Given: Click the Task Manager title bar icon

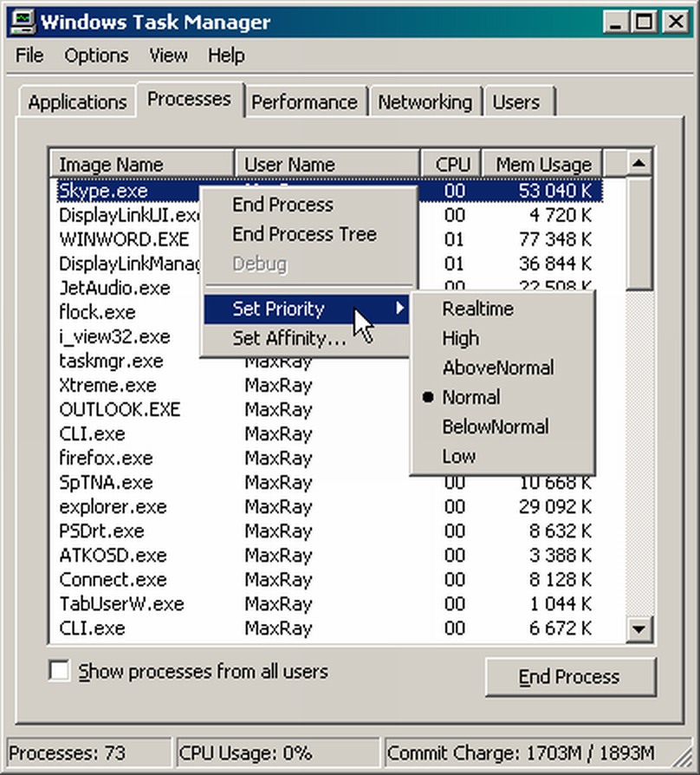Looking at the screenshot, I should pyautogui.click(x=24, y=22).
